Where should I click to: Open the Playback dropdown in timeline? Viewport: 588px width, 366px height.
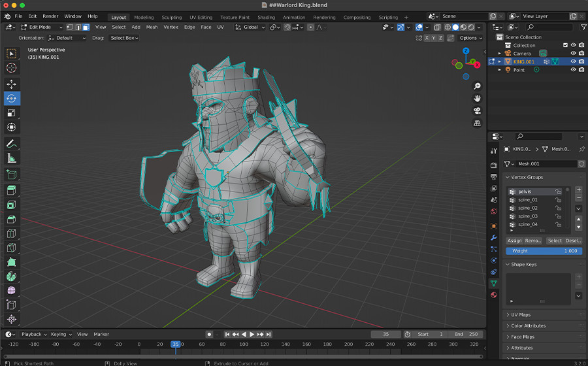34,334
